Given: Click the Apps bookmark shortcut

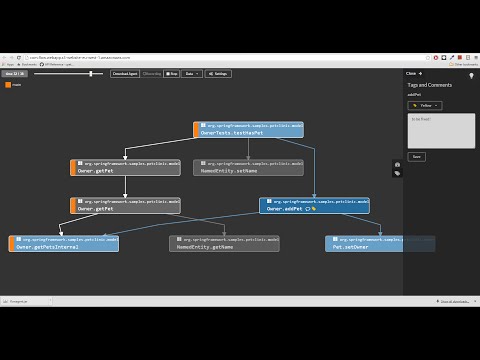Looking at the screenshot, I should click(8, 64).
